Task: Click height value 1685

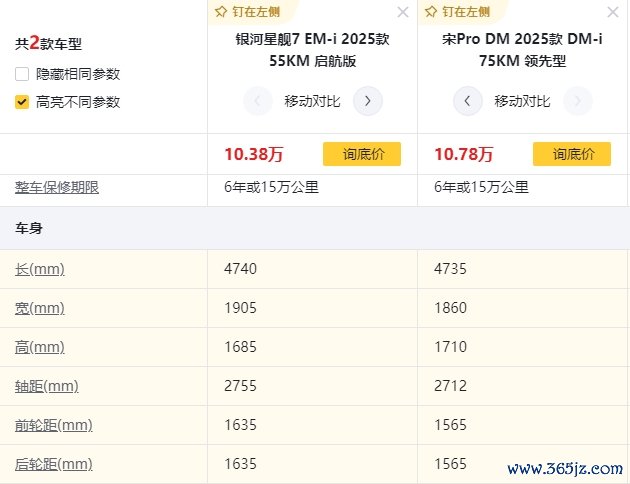Action: (x=240, y=347)
